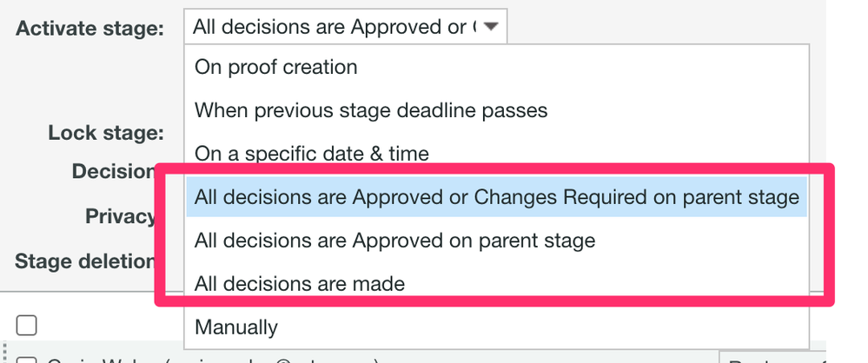Image resolution: width=868 pixels, height=363 pixels.
Task: Click the partially hidden "Decision" label
Action: coord(113,171)
